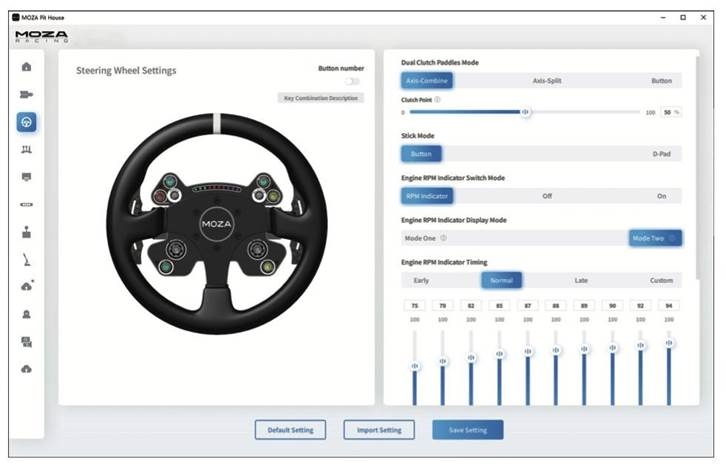Set RPM Indicator Timing to Late

pos(581,280)
